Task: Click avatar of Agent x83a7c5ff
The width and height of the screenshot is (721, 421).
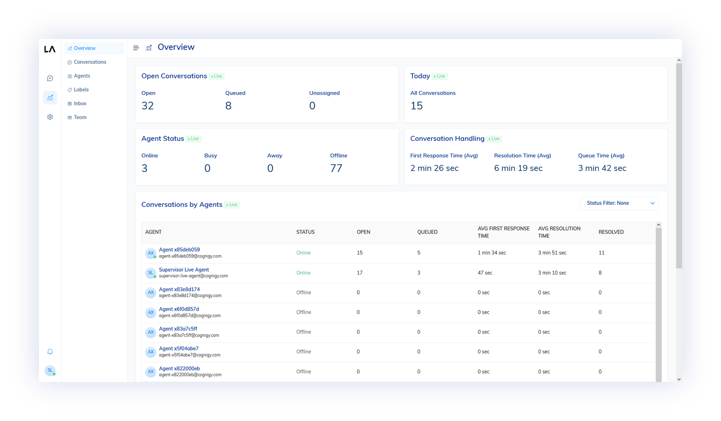Action: coord(150,332)
